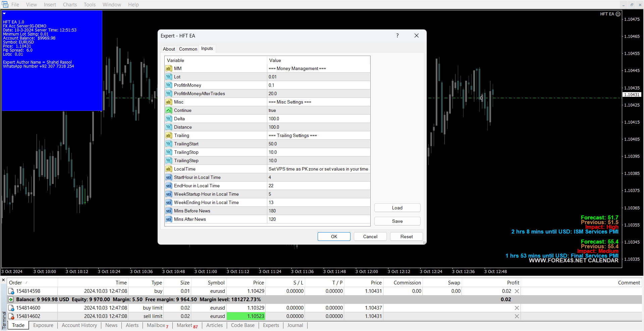Click the StartHour integer variable icon
This screenshot has height=331, width=644.
coord(168,178)
